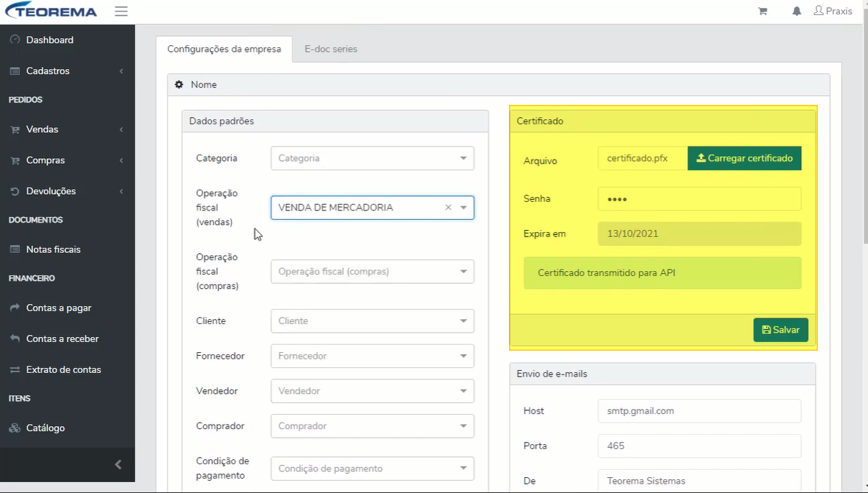The width and height of the screenshot is (868, 493).
Task: Open the shopping cart icon
Action: coord(762,11)
